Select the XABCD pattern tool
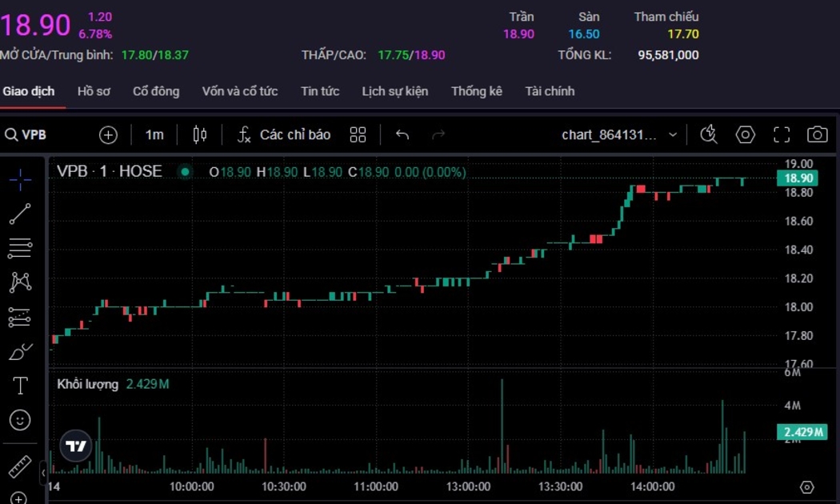The image size is (840, 504). point(20,282)
